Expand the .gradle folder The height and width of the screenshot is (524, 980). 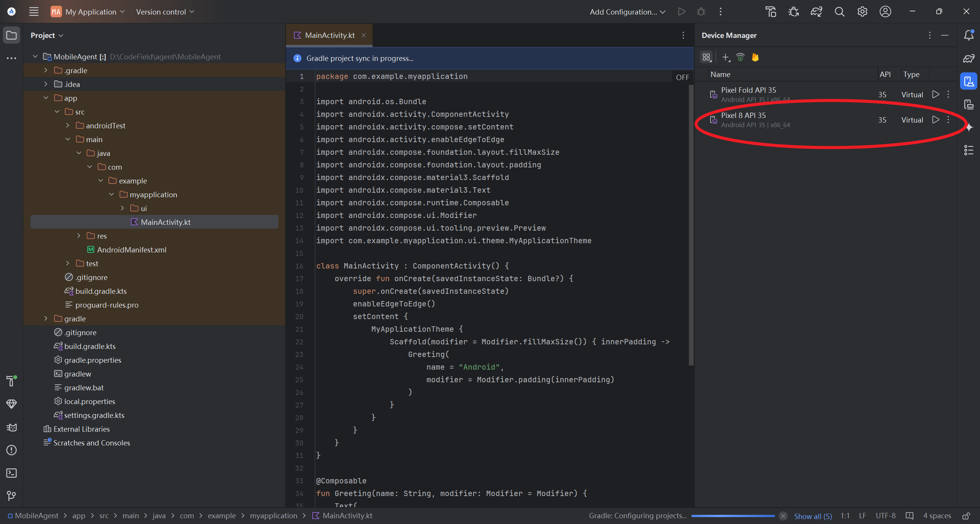coord(46,70)
